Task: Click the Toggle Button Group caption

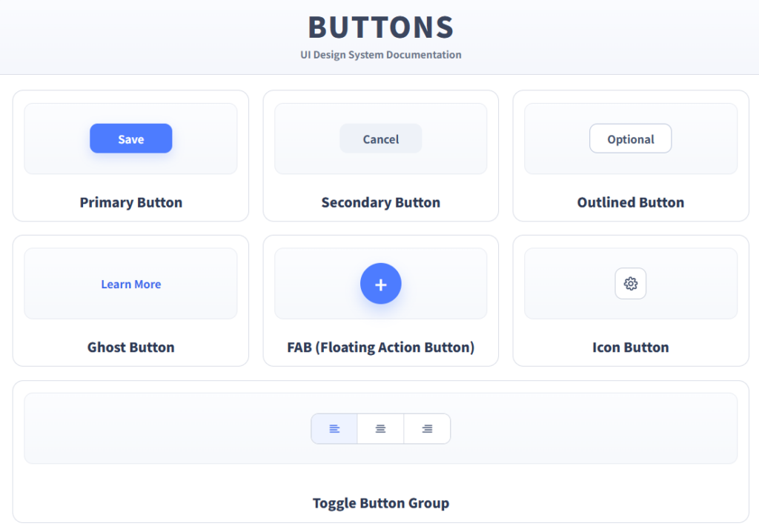Action: point(380,503)
